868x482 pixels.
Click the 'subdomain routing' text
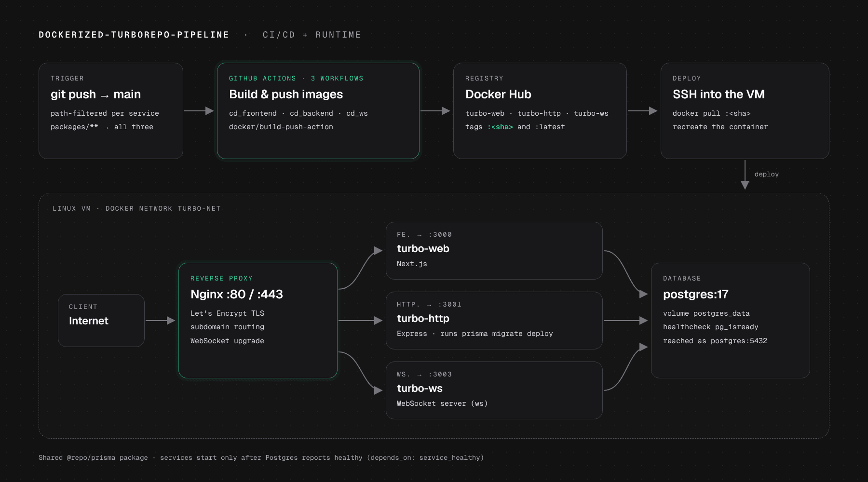point(227,327)
